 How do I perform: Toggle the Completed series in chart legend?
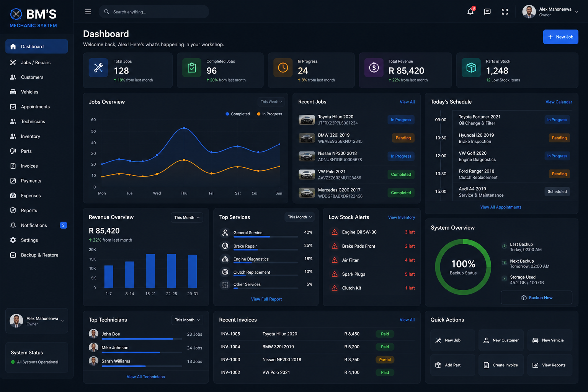(x=238, y=114)
